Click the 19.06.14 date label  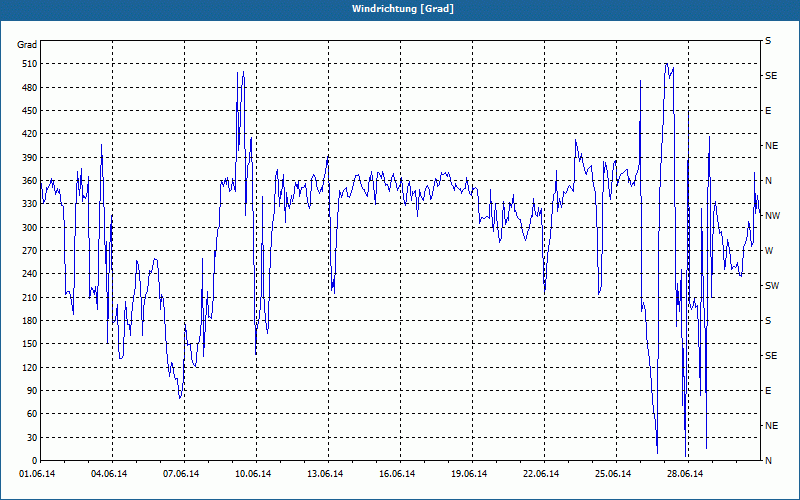tap(469, 474)
